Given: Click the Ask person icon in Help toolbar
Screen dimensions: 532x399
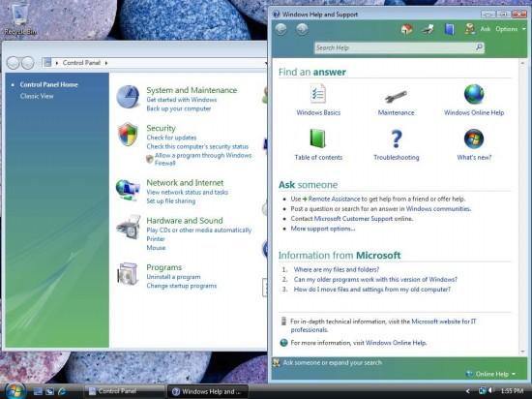Looking at the screenshot, I should pos(469,29).
